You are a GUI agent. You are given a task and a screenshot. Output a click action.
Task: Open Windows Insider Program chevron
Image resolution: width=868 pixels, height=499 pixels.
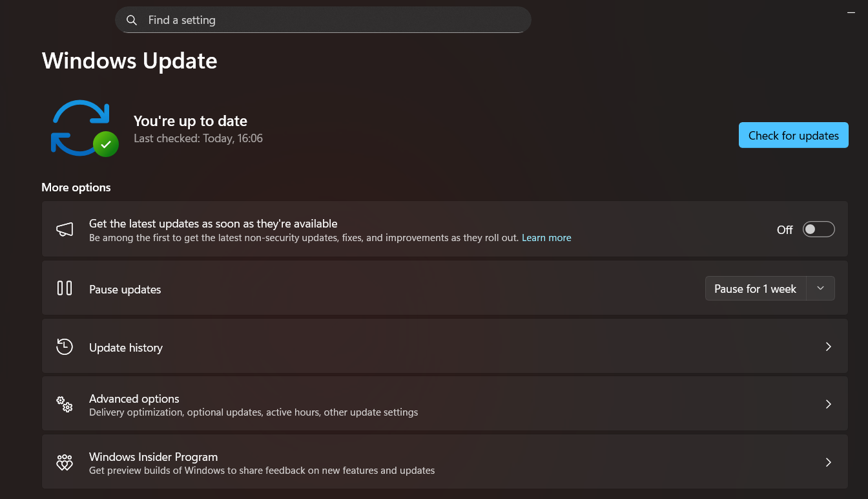click(x=828, y=463)
